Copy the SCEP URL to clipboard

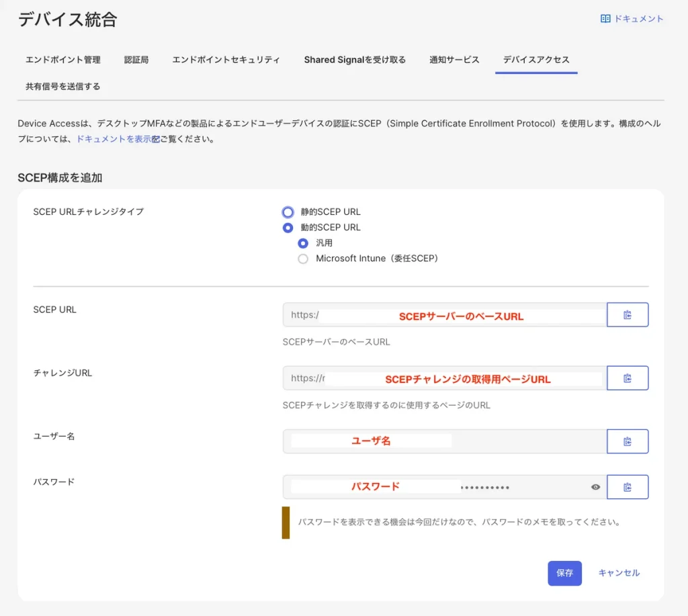[x=627, y=314]
